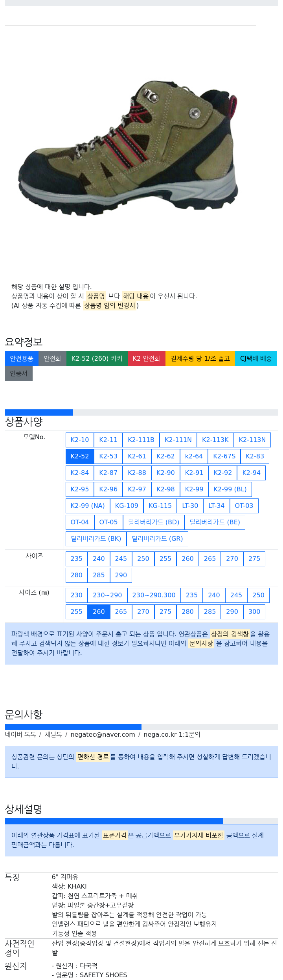
Task: Select size 265 in 사이즈 row
Action: point(210,558)
